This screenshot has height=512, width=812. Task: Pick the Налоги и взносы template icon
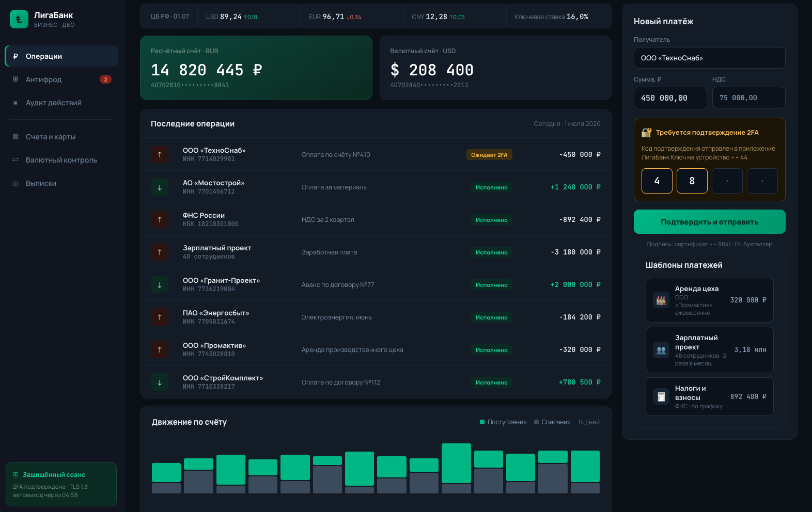pyautogui.click(x=661, y=396)
